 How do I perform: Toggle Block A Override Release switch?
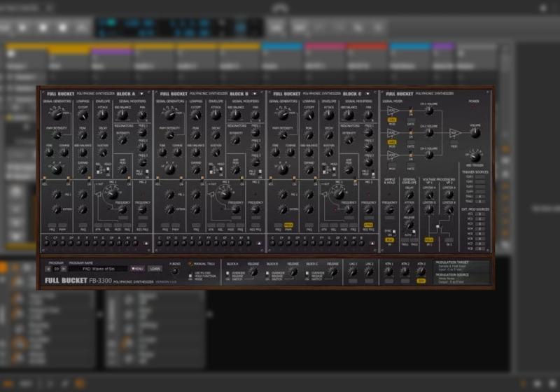229,275
